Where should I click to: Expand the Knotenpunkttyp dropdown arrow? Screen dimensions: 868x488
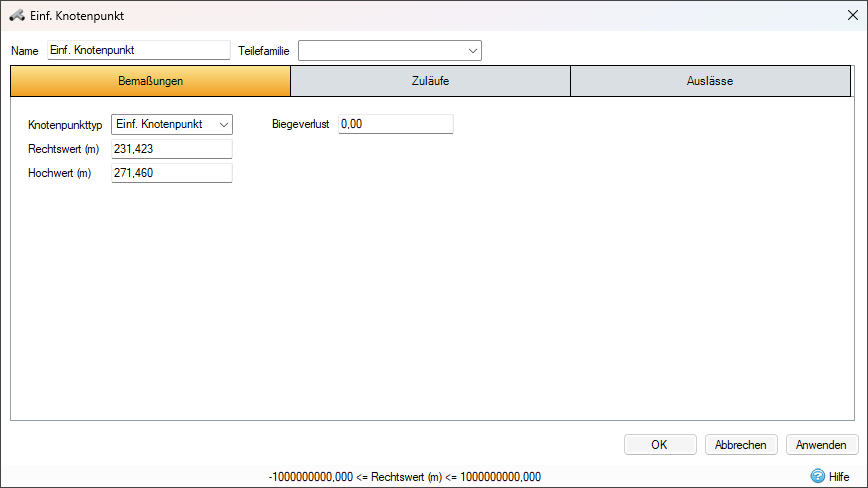pos(224,124)
